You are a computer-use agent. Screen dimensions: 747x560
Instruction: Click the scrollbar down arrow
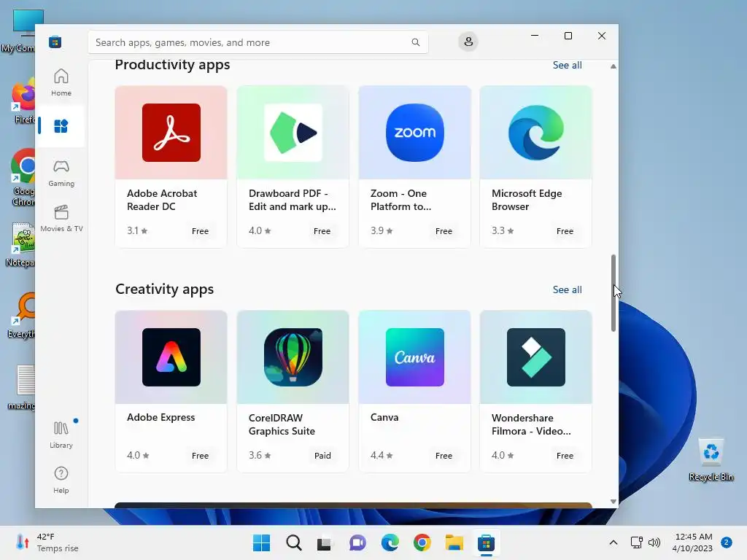point(613,502)
